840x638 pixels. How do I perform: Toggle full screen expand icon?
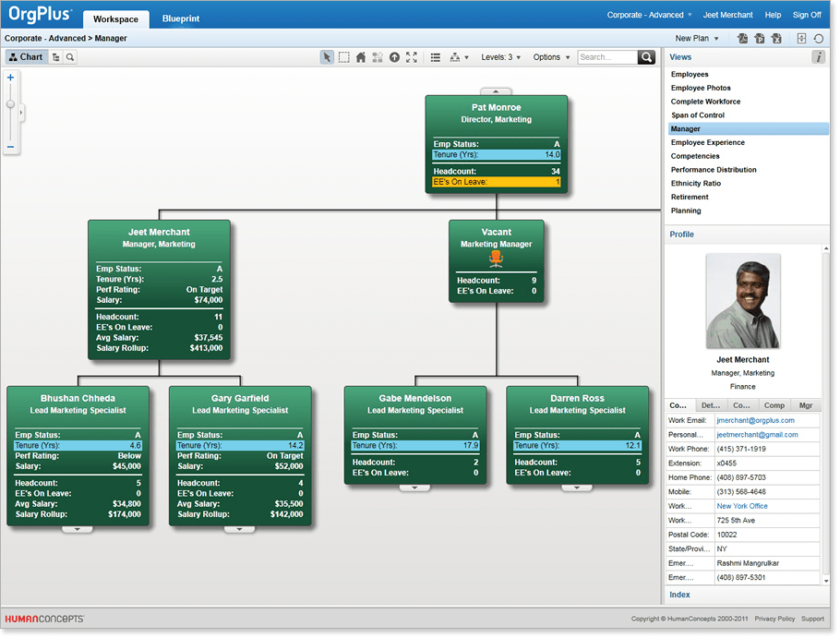point(412,57)
